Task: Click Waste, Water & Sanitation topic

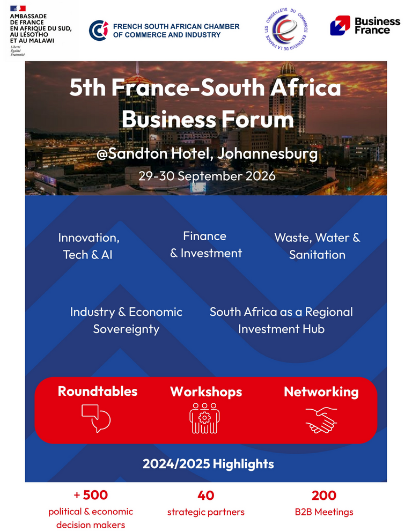Action: tap(317, 246)
